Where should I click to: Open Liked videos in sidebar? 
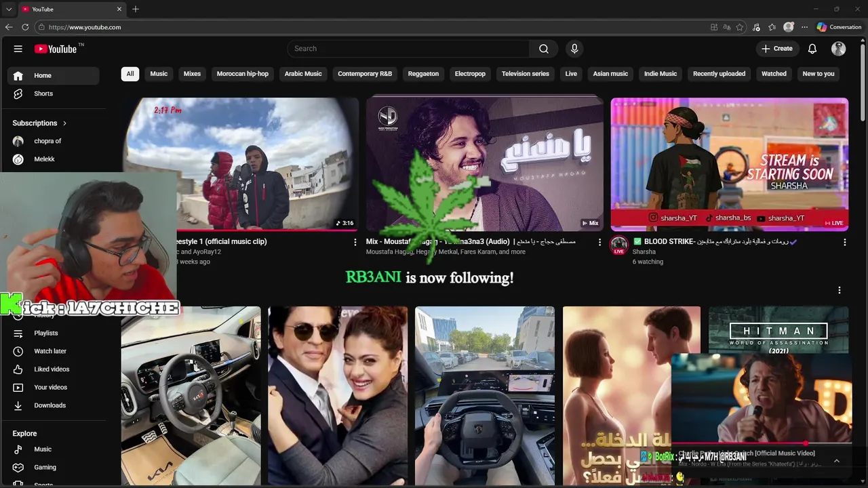coord(53,369)
